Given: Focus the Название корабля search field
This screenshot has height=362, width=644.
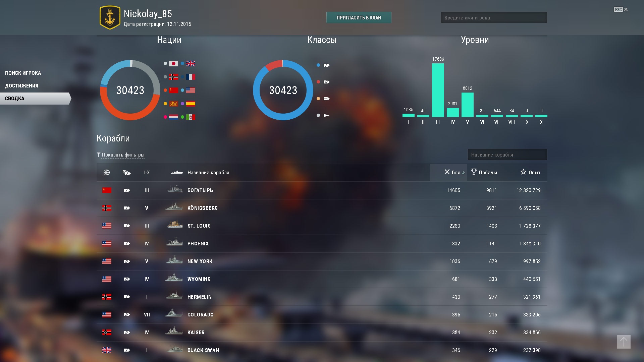Looking at the screenshot, I should 507,155.
